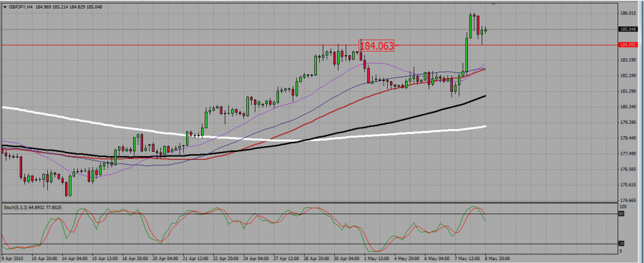Click the chart shift triangle marker at top

pyautogui.click(x=493, y=4)
